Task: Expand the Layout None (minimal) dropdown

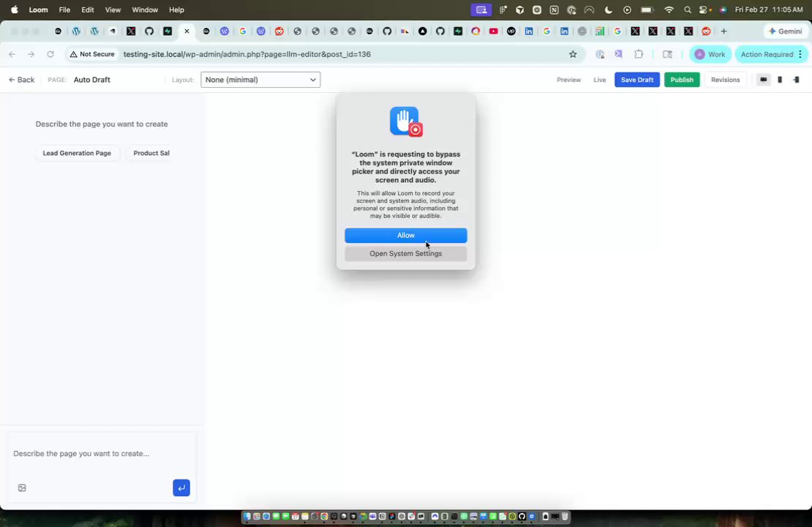Action: coord(260,80)
